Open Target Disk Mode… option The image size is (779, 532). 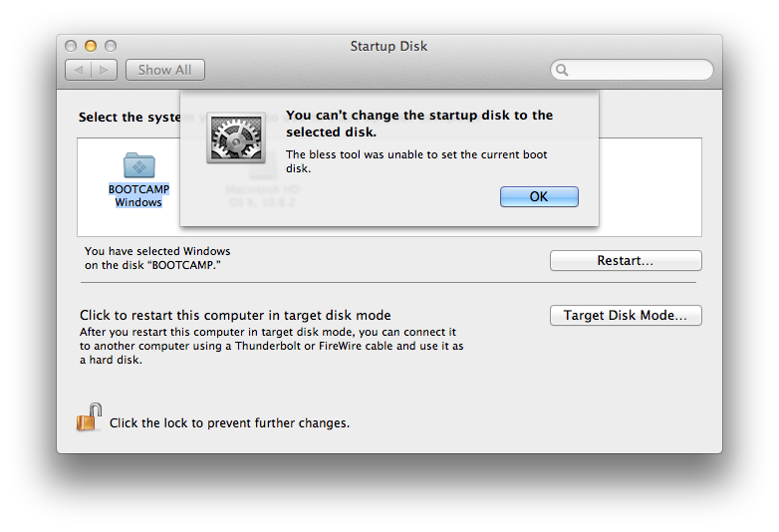[626, 315]
